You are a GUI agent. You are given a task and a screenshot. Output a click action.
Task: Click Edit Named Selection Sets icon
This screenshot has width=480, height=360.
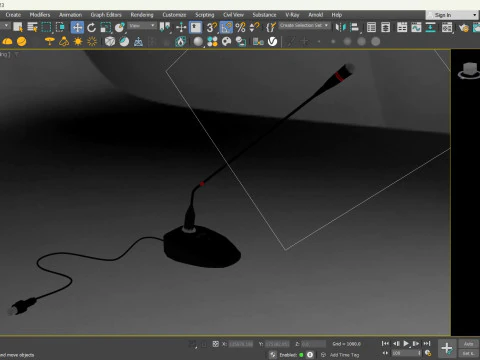tap(271, 27)
